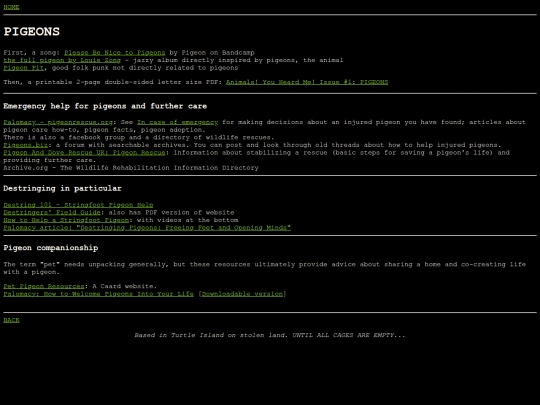Screen dimensions: 540x405
Task: Open the Pigeons.biz forum link
Action: tap(25, 145)
